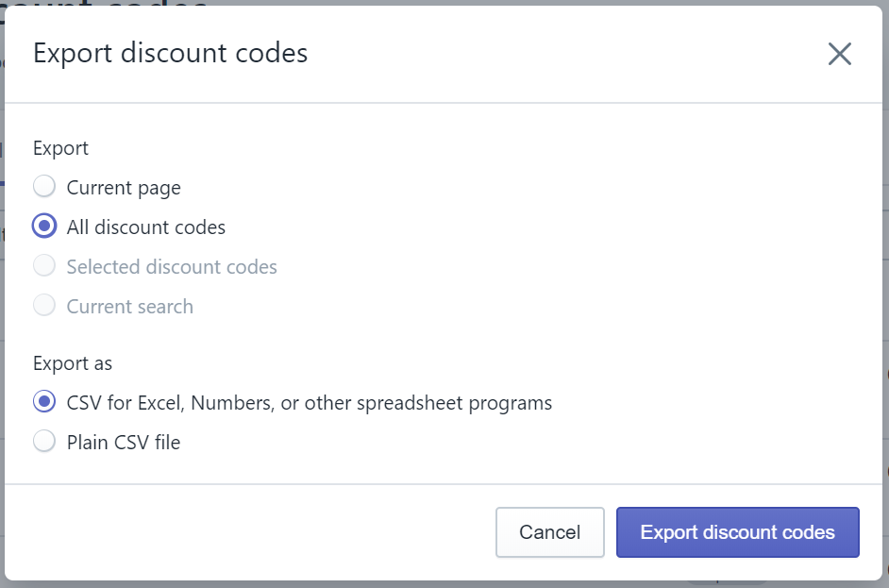889x588 pixels.
Task: Select the All discount codes radio circle
Action: coord(44,226)
